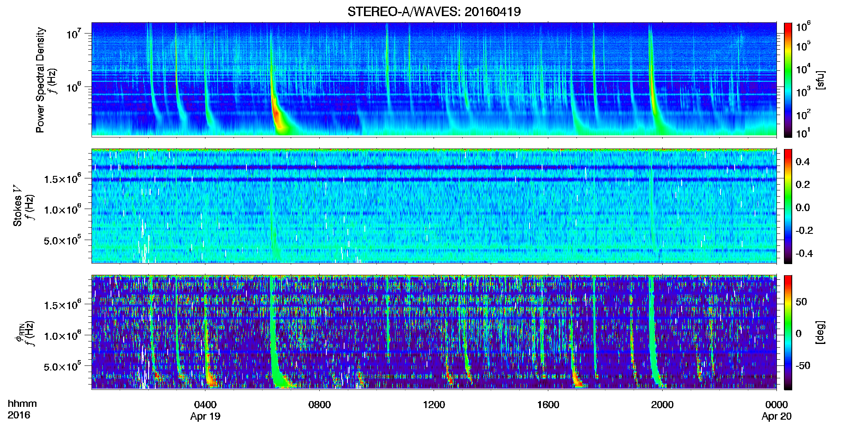Screen dimensions: 868x447
Task: Click the 10^7 tick on Power Spectral Density axis
Action: (73, 34)
